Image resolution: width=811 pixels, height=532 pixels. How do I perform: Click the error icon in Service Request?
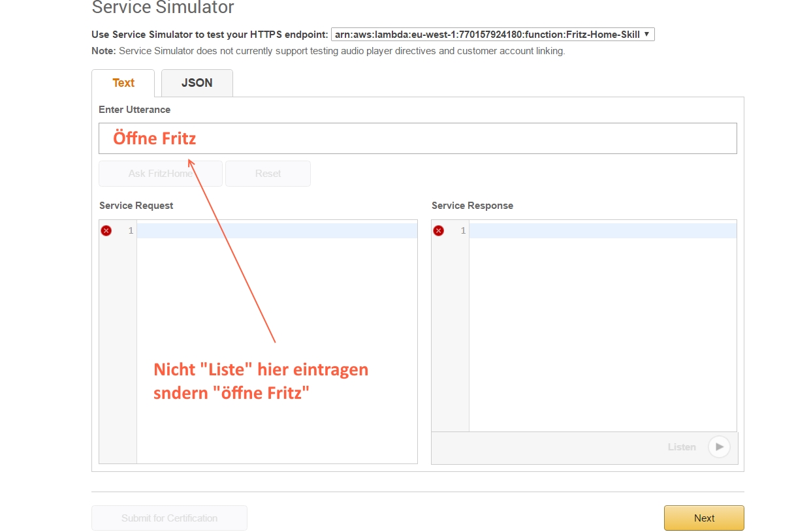click(106, 230)
